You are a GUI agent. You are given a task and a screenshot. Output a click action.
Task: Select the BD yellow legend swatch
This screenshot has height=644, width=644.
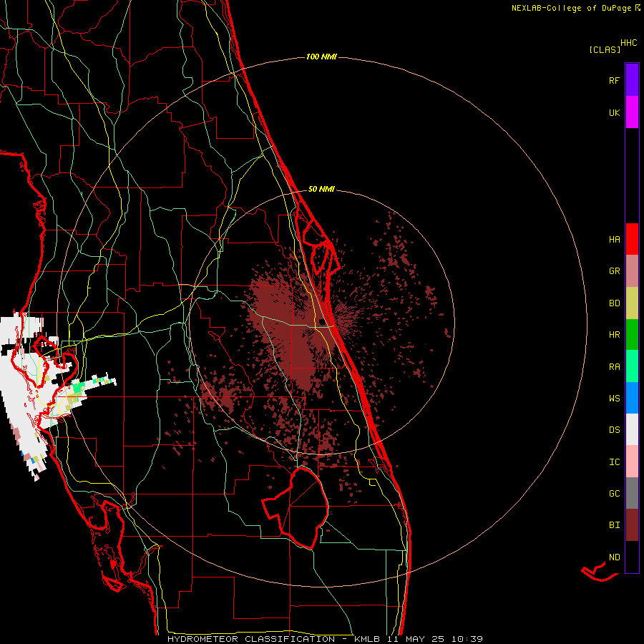pyautogui.click(x=632, y=303)
